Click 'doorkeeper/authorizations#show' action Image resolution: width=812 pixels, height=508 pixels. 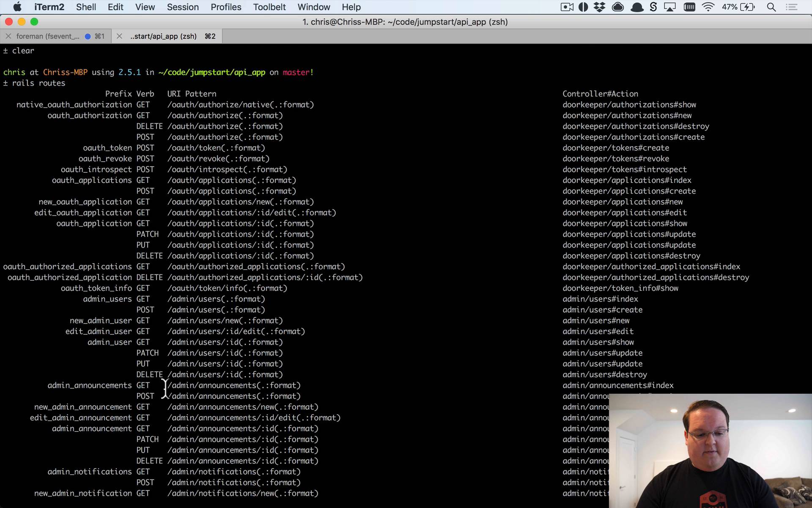pyautogui.click(x=629, y=105)
